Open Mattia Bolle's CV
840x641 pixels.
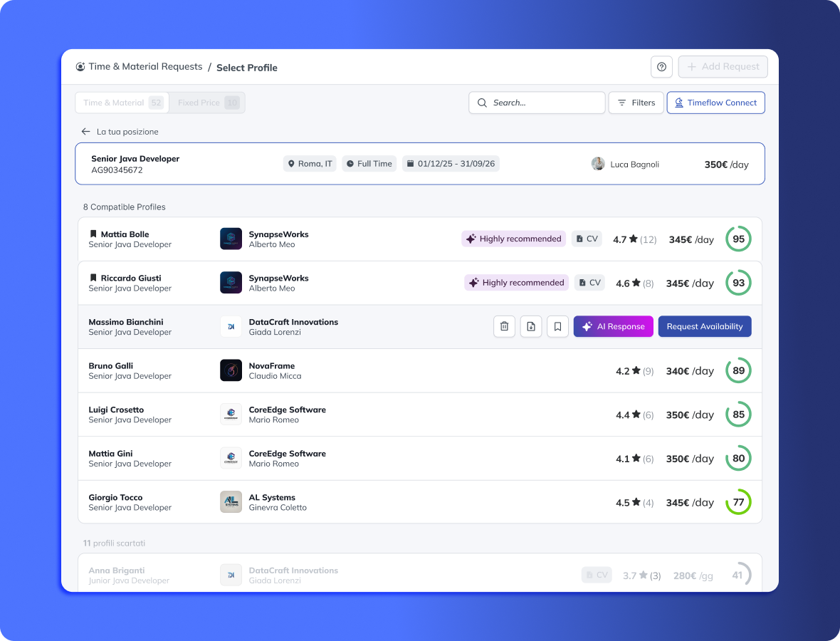pos(587,239)
